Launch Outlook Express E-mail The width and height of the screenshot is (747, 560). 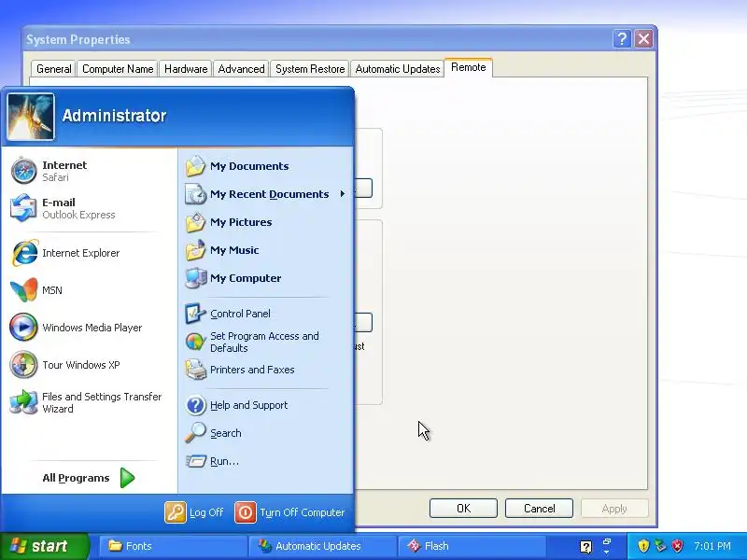88,208
